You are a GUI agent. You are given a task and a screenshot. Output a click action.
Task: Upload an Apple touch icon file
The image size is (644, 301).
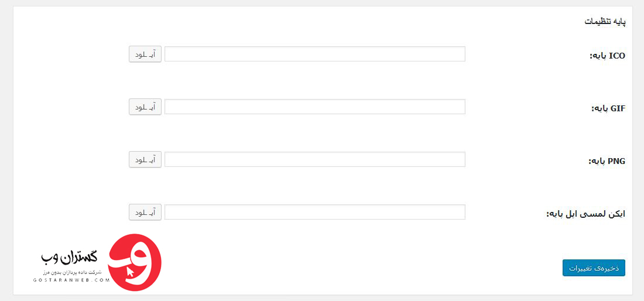(145, 213)
